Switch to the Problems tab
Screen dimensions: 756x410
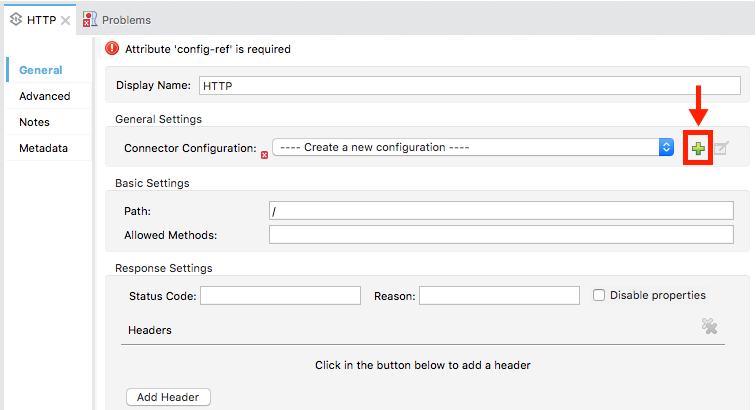[126, 20]
